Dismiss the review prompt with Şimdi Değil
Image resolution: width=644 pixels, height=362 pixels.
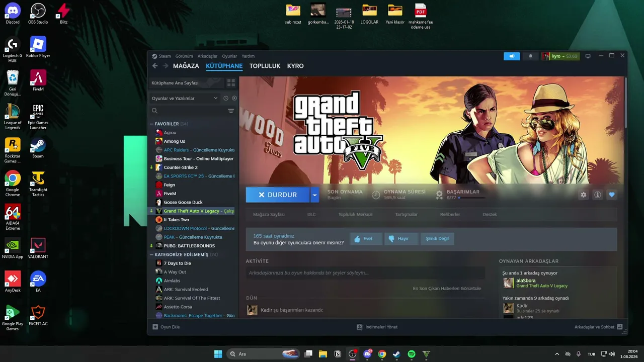437,239
